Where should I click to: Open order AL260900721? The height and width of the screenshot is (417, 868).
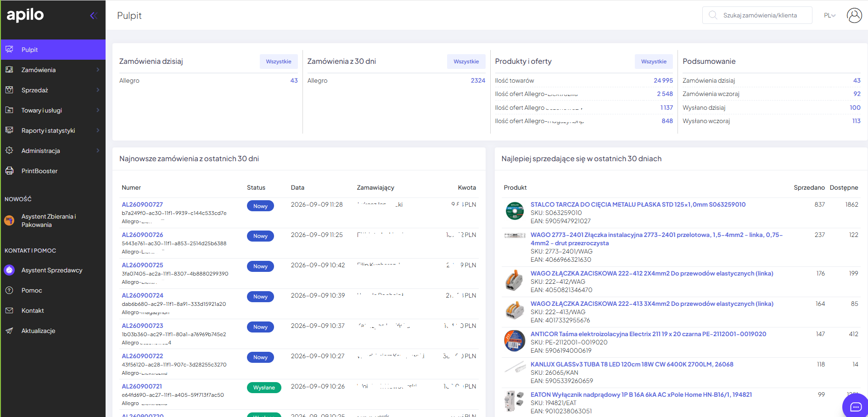[142, 386]
